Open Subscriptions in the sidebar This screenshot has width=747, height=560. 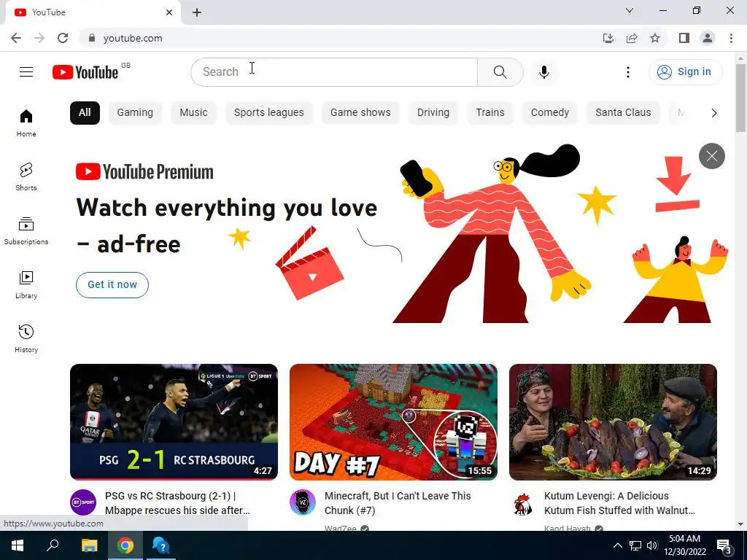point(26,230)
